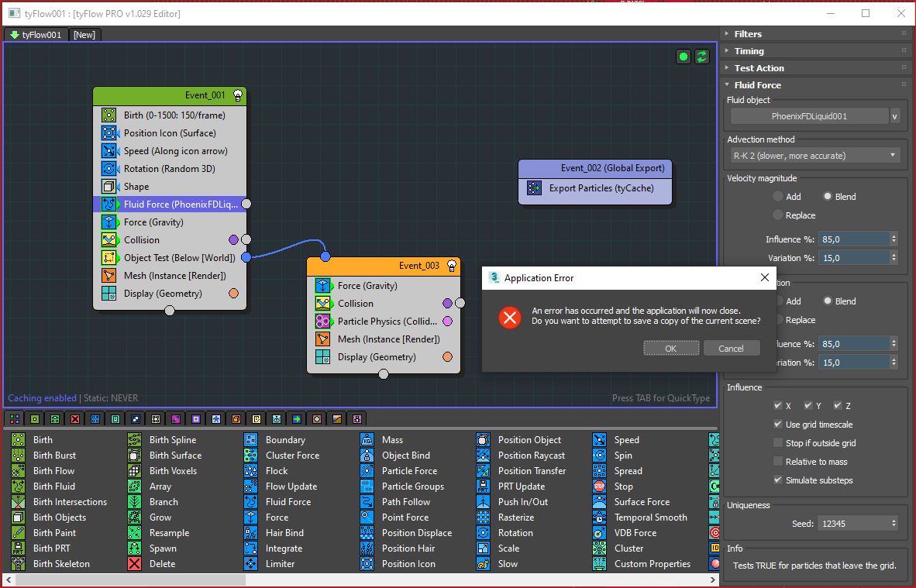Expand the Timing rollout
Image resolution: width=916 pixels, height=588 pixels.
pos(749,51)
